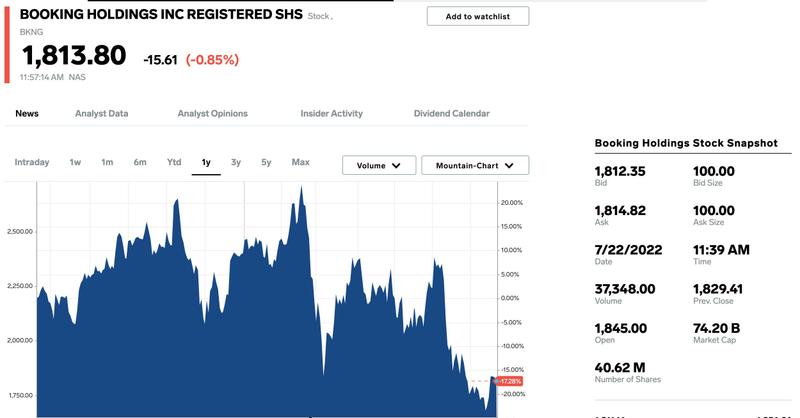Select 5y chart range
800x418 pixels.
(x=266, y=162)
